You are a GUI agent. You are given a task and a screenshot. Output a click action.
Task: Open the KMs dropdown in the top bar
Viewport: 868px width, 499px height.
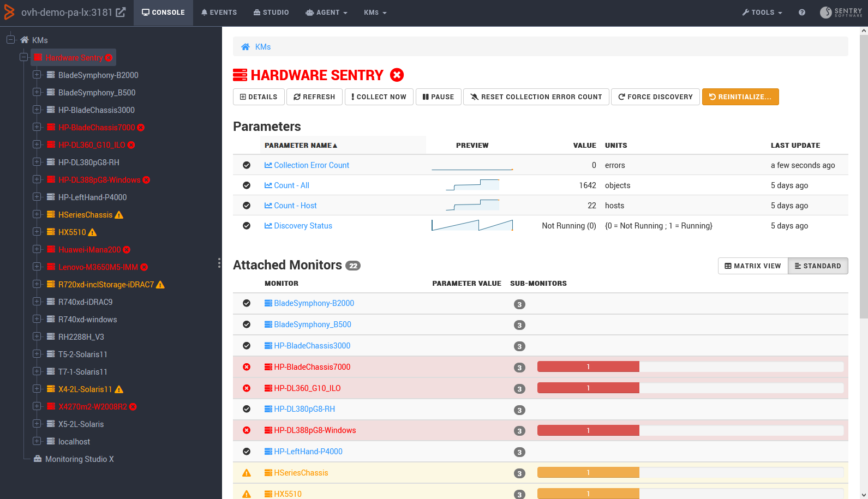375,13
